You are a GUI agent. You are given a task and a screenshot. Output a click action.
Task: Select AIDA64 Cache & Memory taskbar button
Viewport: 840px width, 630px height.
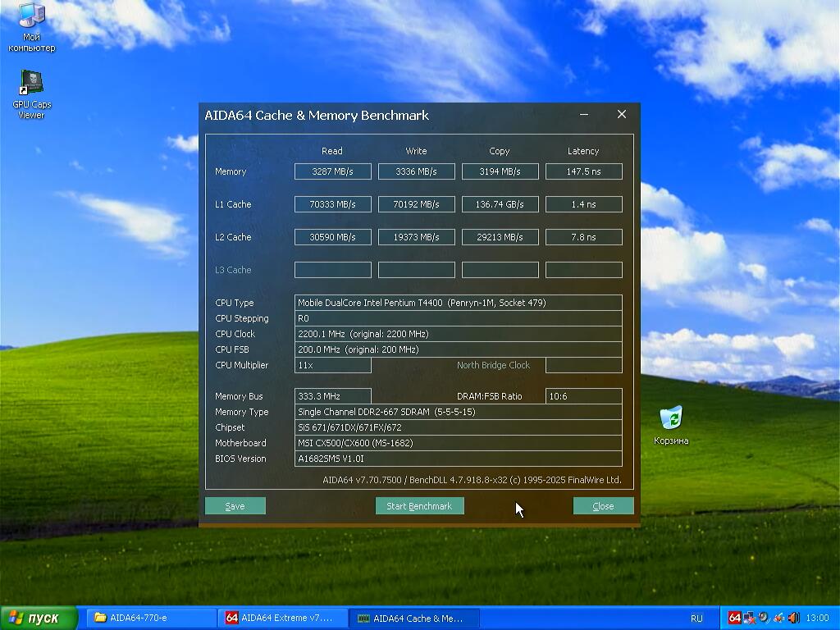click(414, 618)
